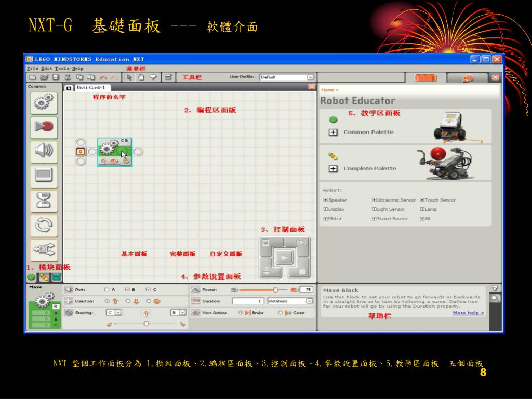Click the Duration value input field
Screen dimensions: 532x399
[x=248, y=301]
